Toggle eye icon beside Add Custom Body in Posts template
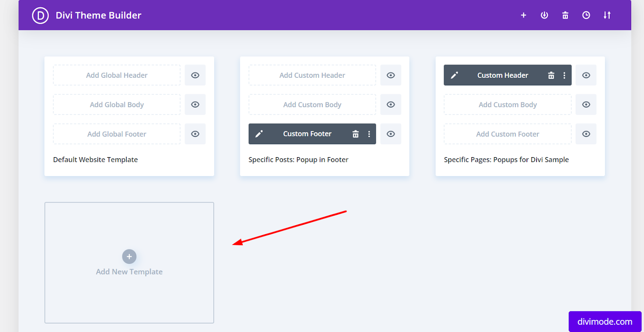Image resolution: width=644 pixels, height=332 pixels. 390,104
